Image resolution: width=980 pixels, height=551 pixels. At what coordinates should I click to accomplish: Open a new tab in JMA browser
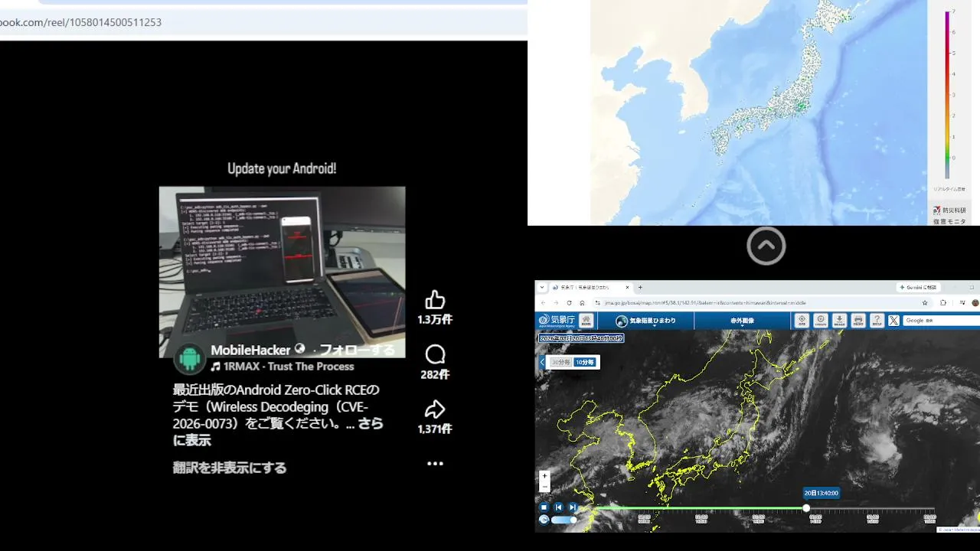(x=640, y=287)
